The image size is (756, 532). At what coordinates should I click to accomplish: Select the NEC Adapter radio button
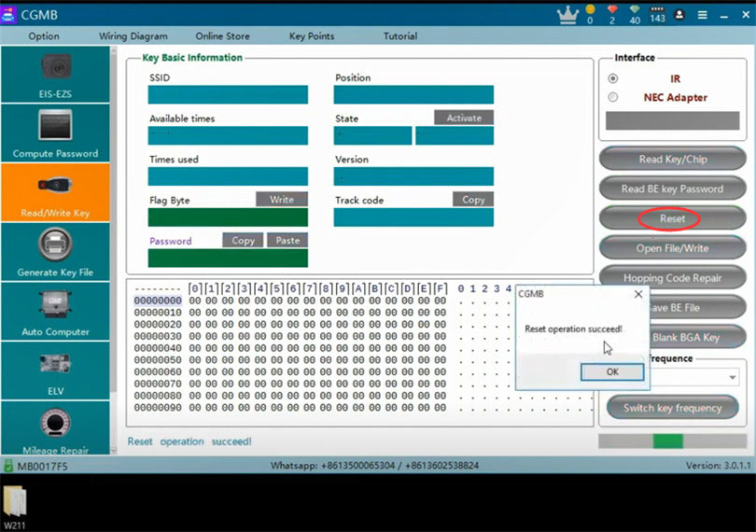613,97
